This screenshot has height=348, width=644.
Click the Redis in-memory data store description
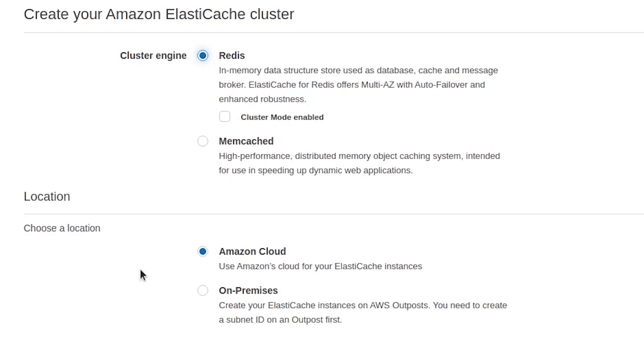pyautogui.click(x=358, y=85)
